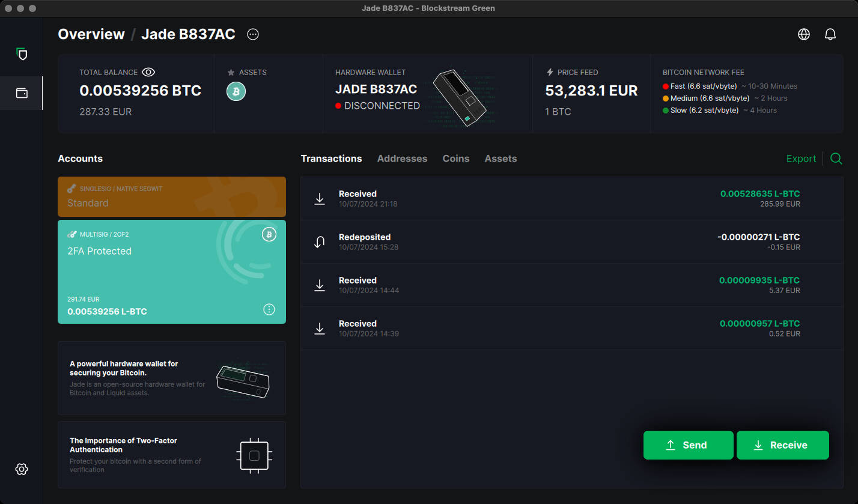
Task: Click the Accounts section heading
Action: (x=80, y=159)
